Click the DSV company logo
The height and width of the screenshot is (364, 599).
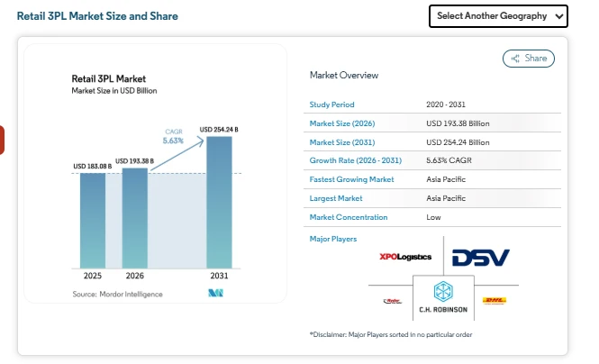coord(481,258)
